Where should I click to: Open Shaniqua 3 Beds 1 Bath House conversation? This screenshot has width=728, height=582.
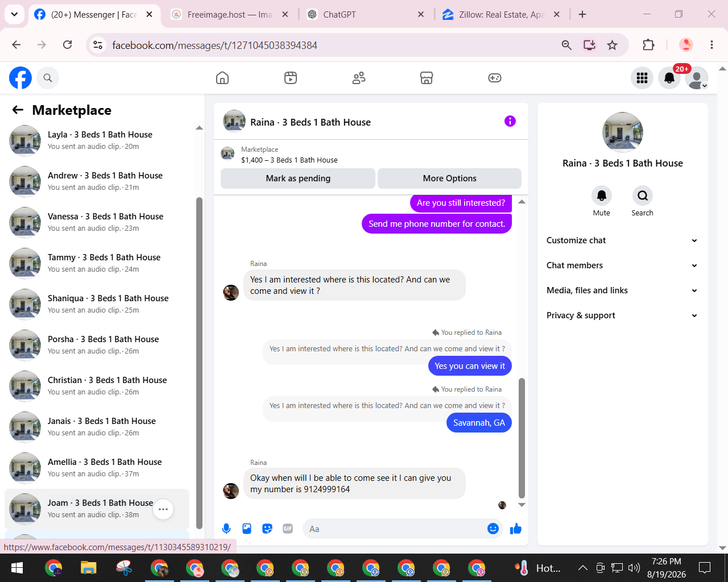tap(97, 304)
